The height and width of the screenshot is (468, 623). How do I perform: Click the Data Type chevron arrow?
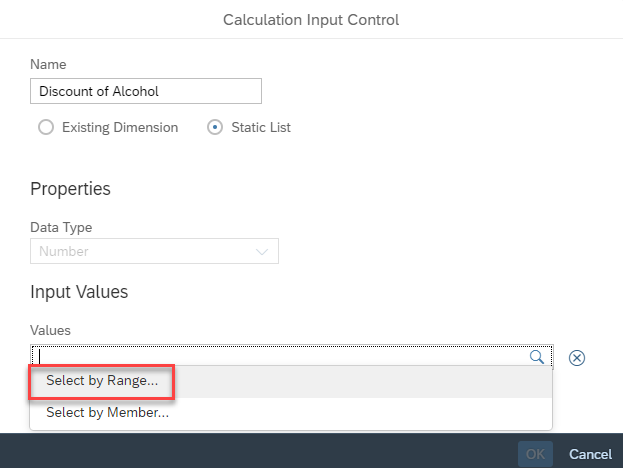click(x=263, y=252)
